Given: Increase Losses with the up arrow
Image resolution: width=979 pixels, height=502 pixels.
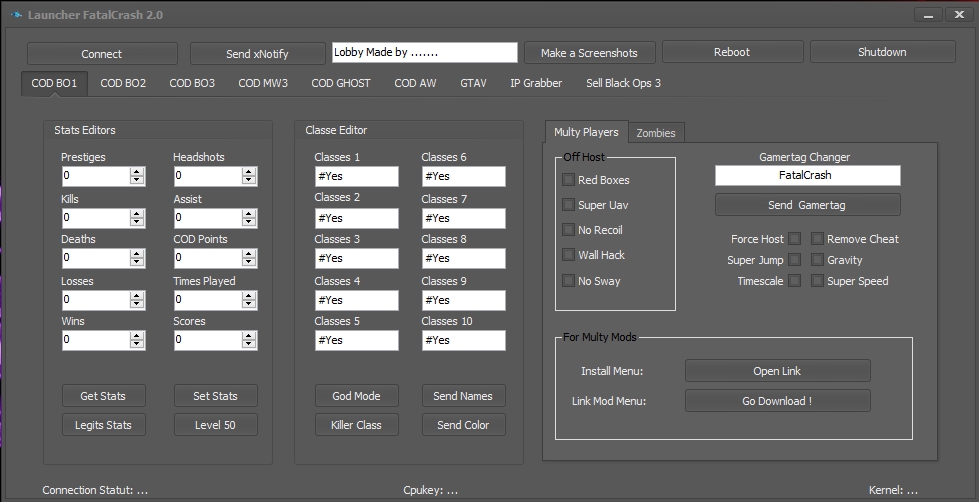Looking at the screenshot, I should click(137, 296).
